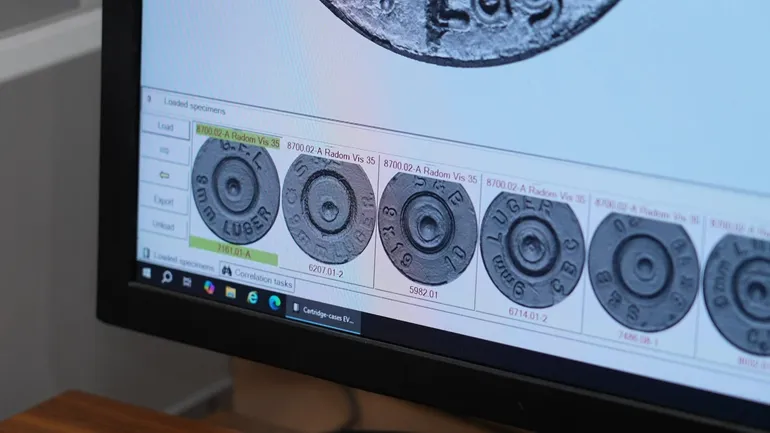The width and height of the screenshot is (770, 433).
Task: Click the yellow left arrow button
Action: tap(164, 175)
